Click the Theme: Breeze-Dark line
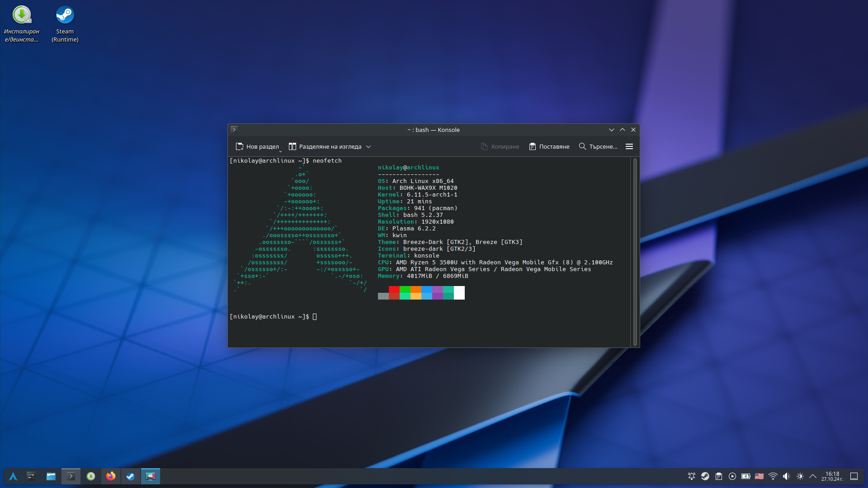 (x=450, y=242)
